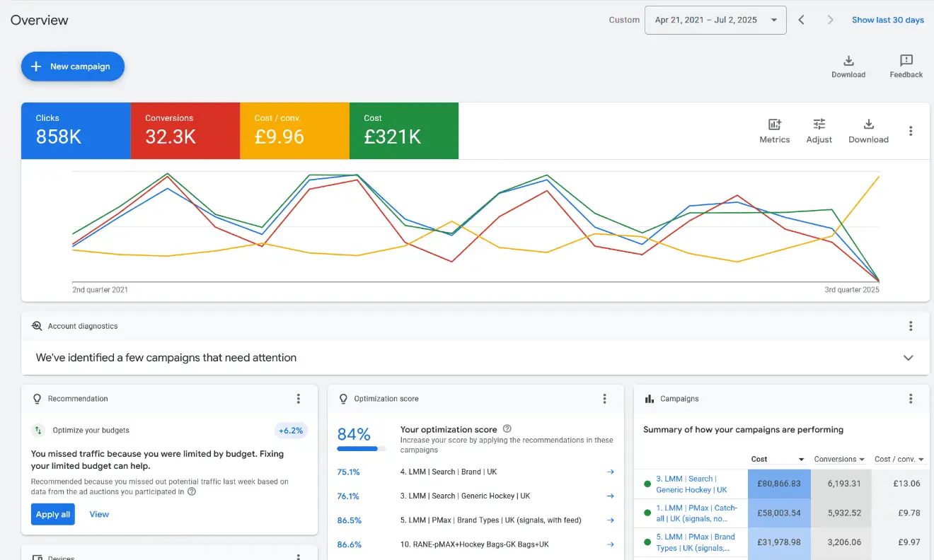Open Recommendation card three-dot menu

(x=299, y=399)
